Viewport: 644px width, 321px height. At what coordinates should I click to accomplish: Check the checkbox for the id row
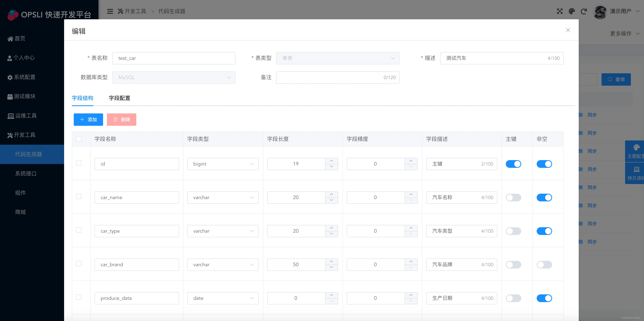click(x=79, y=163)
